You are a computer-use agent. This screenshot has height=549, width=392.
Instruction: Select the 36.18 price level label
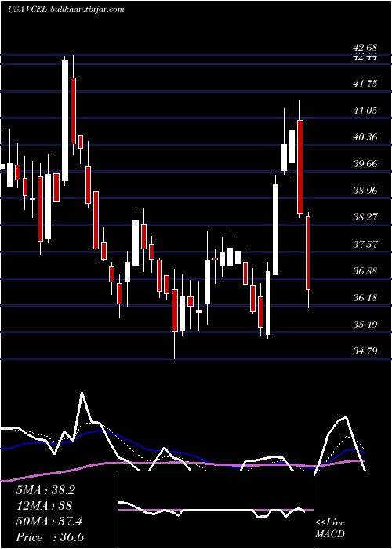(x=365, y=298)
